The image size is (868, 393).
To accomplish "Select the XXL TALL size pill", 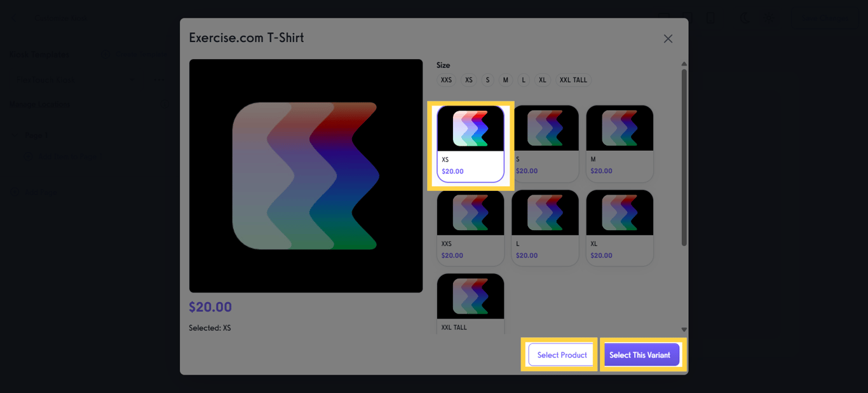I will click(x=573, y=79).
